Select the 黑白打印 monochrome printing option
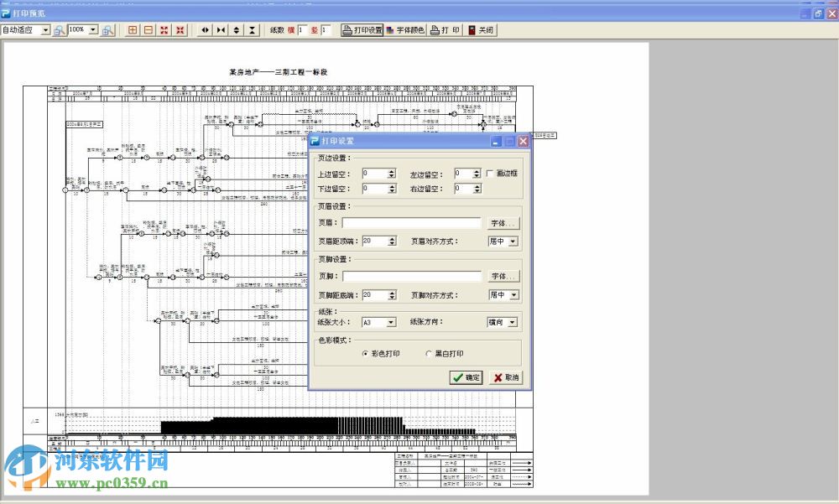 coord(429,353)
